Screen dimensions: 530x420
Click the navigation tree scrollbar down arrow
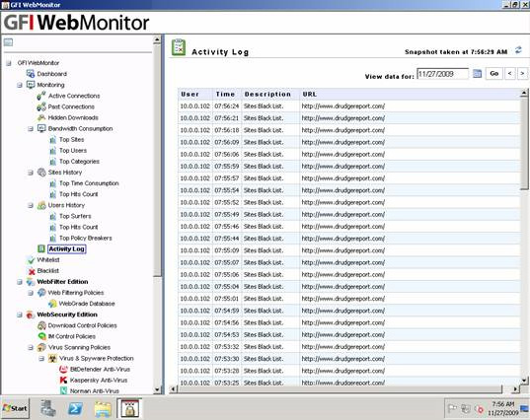(x=157, y=389)
